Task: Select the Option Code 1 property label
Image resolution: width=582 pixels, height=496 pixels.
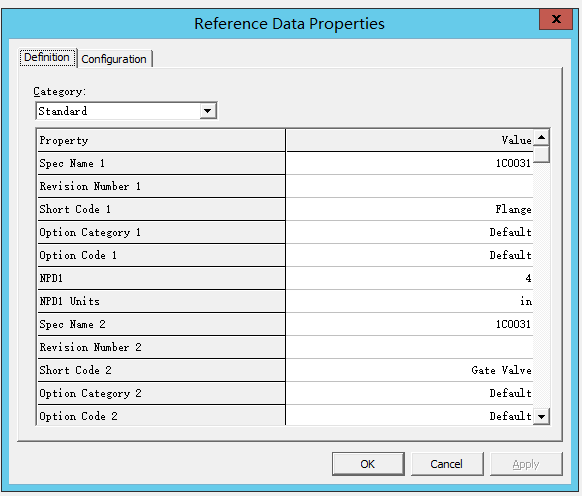Action: pos(161,255)
